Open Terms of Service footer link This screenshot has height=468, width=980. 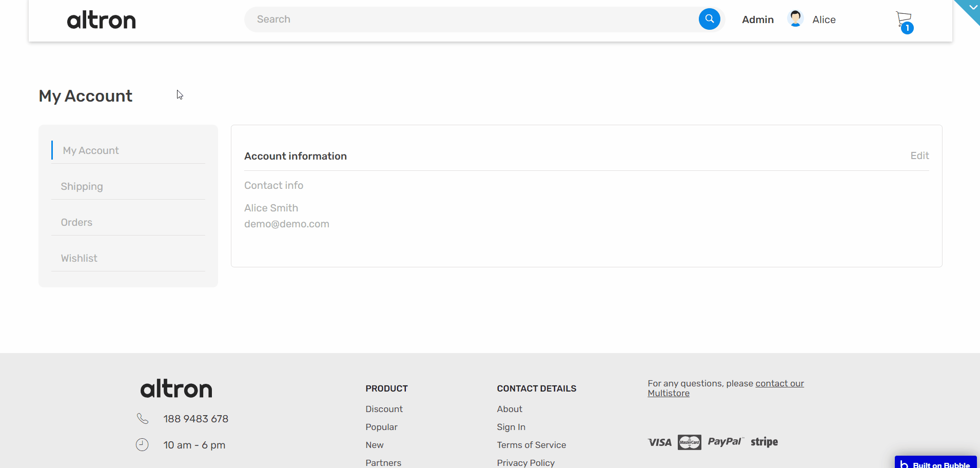(532, 445)
